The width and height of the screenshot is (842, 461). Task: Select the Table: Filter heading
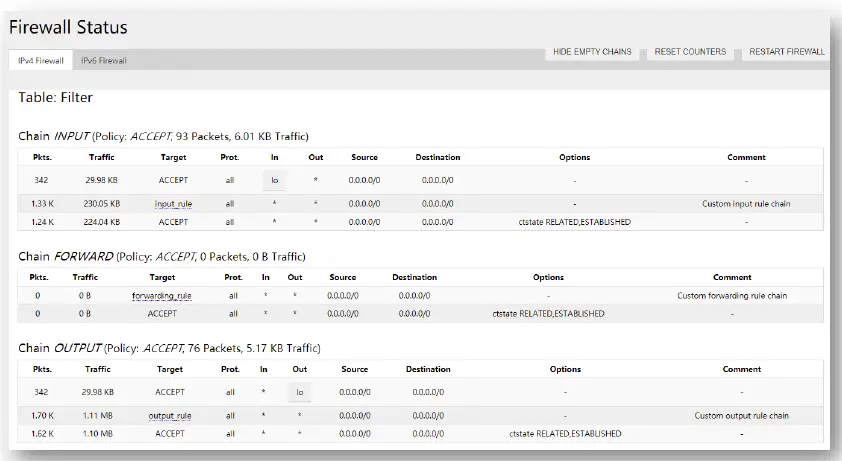[55, 97]
